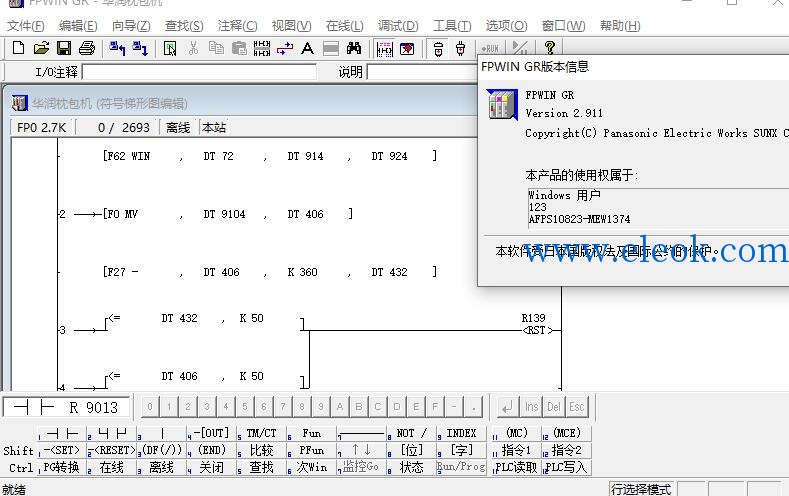789x496 pixels.
Task: Click the Paste clipboard toolbar icon
Action: 239,48
